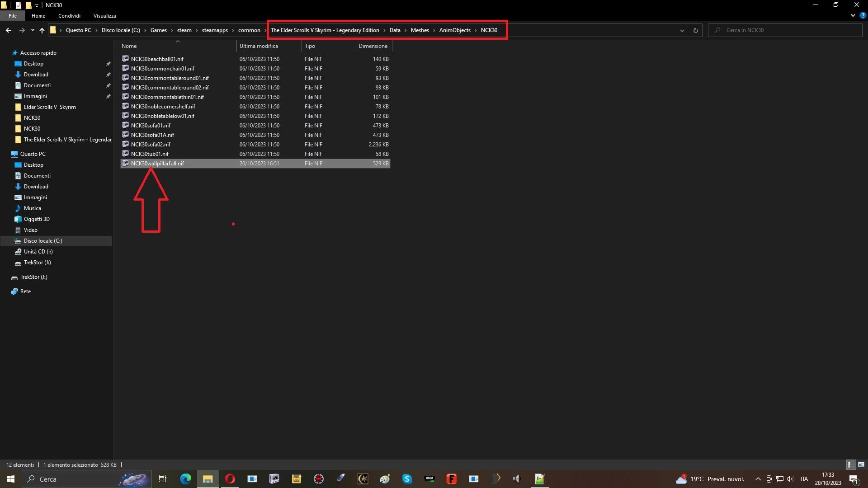868x488 pixels.
Task: Select NCK30nobletablelow01.nif file
Action: [x=255, y=116]
